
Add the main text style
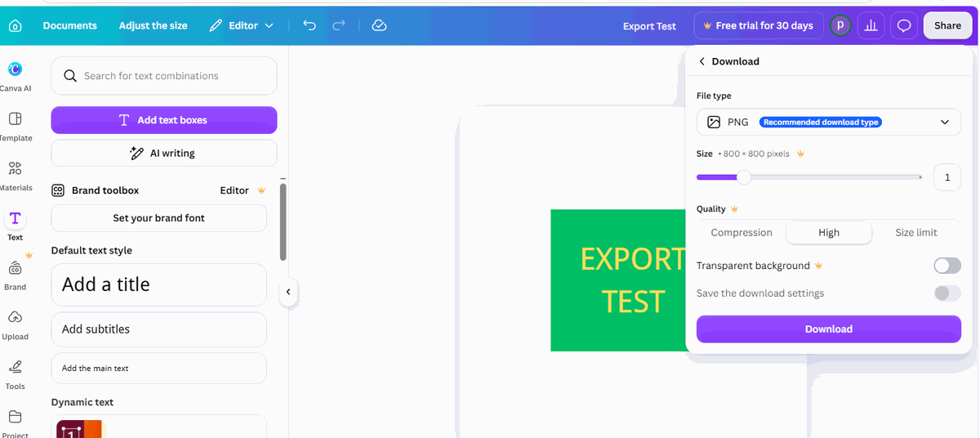point(159,369)
